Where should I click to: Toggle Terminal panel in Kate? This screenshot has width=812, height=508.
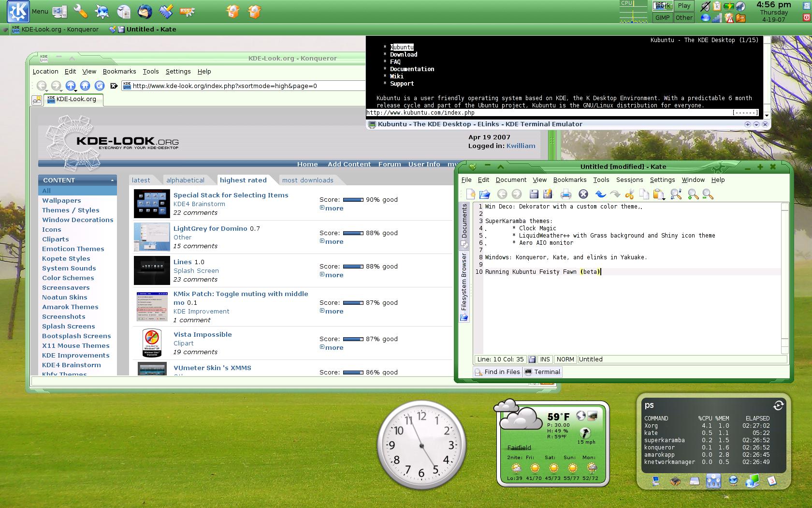tap(542, 372)
